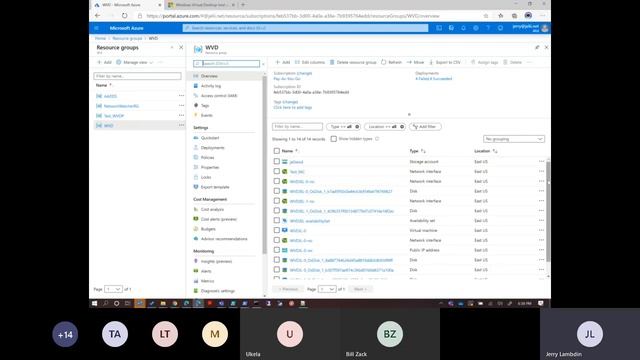
Task: Click Add in the WVD toolbar
Action: [282, 62]
